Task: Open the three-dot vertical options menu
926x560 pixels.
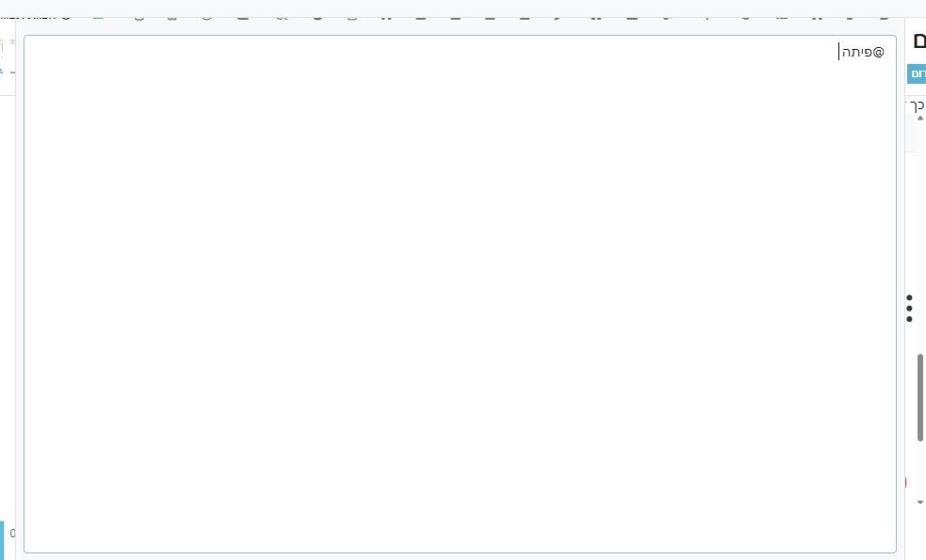Action: [909, 309]
